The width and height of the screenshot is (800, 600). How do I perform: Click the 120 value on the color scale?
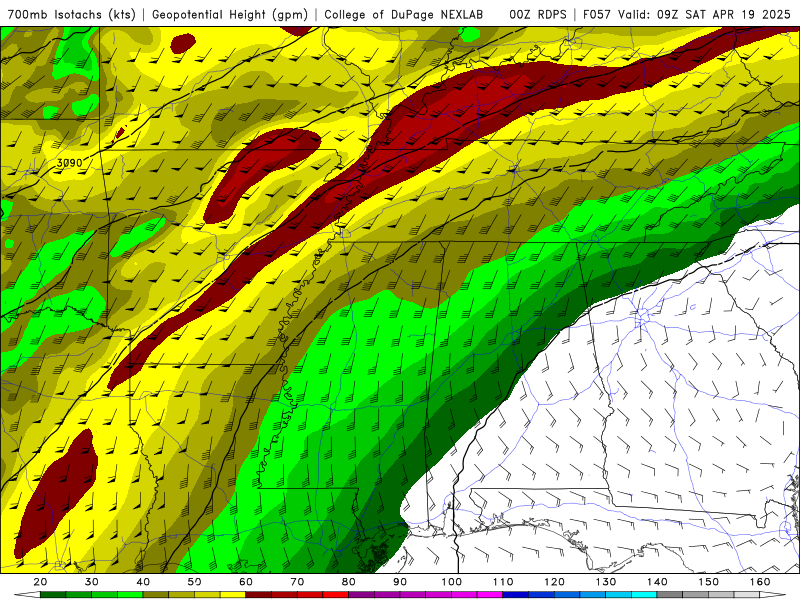click(x=555, y=582)
